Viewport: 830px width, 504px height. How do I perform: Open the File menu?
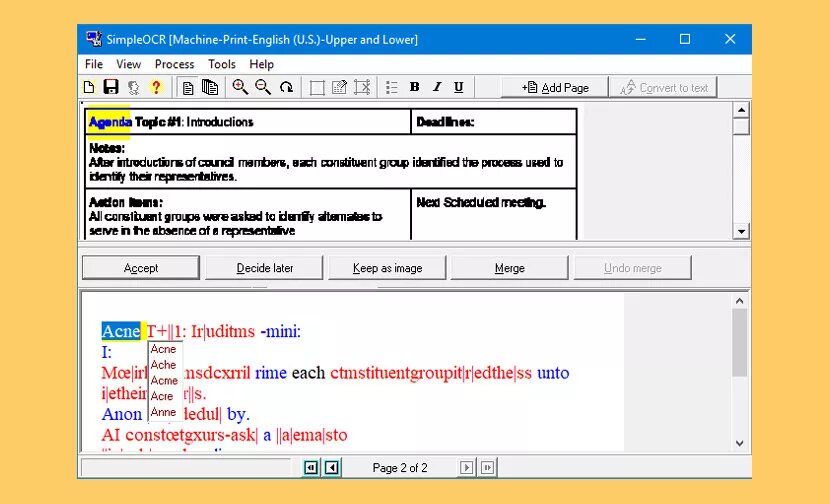tap(94, 64)
